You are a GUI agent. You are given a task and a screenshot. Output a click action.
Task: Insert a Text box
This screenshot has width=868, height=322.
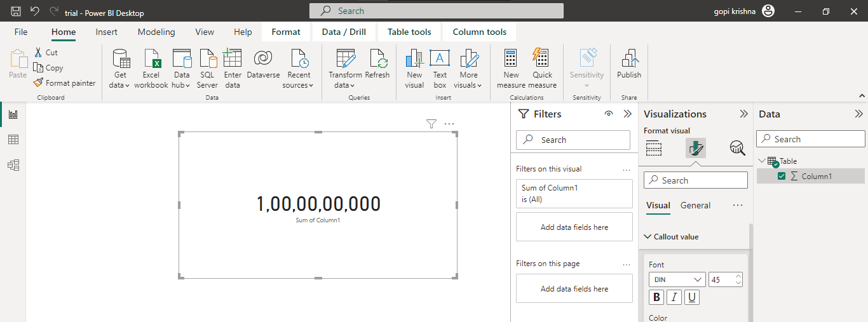pos(440,69)
